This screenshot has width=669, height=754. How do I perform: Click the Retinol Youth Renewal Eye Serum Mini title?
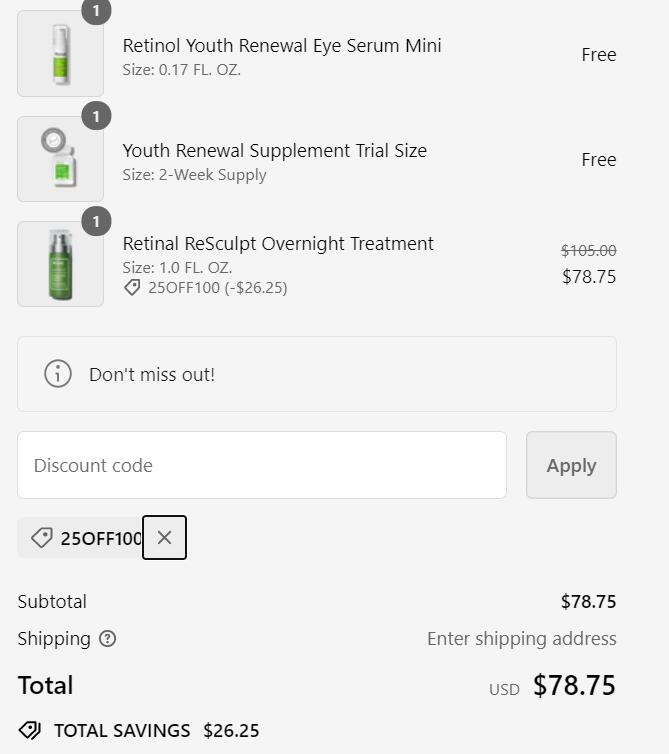(x=282, y=46)
